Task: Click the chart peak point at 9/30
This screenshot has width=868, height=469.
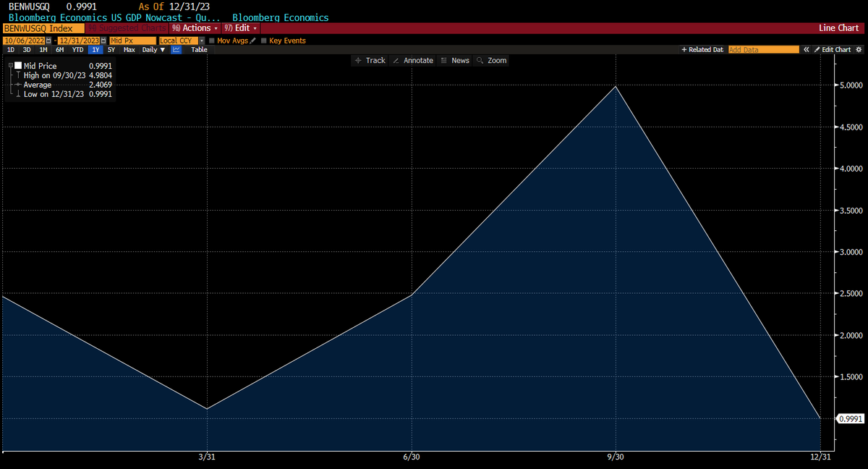Action: (x=616, y=87)
